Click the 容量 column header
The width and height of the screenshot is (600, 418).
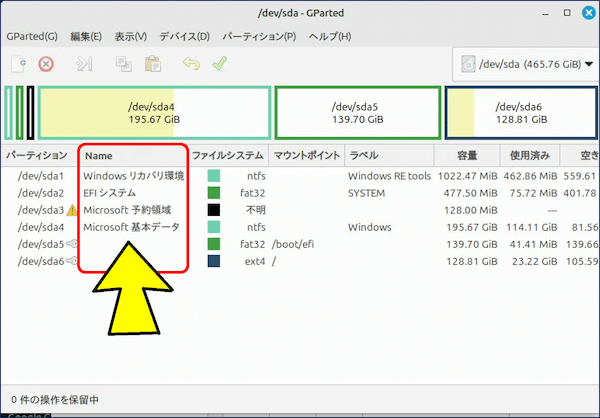click(466, 156)
